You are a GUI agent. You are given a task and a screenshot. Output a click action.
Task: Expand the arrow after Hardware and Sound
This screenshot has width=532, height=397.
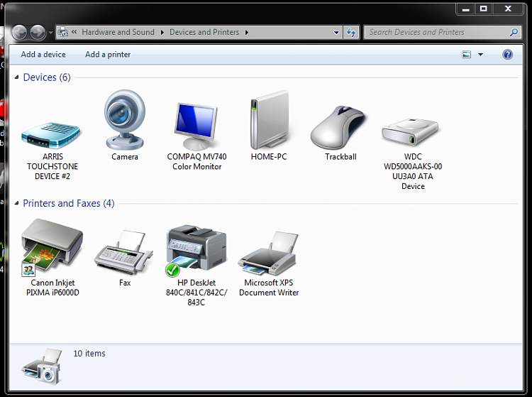162,32
